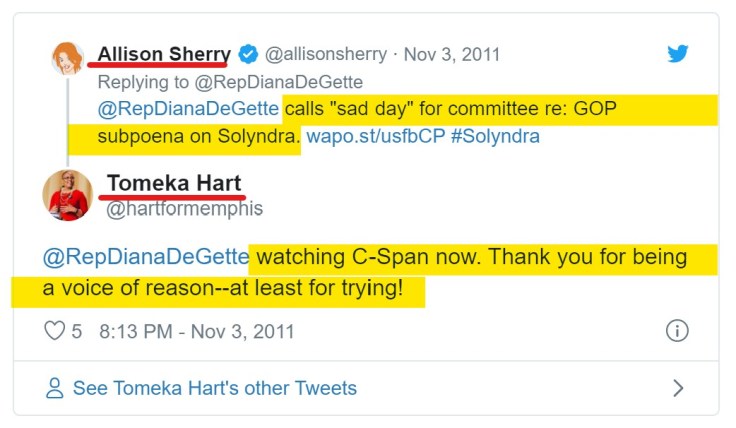Screen dimensions: 736x428
Task: Click Replying to @RepDianaDeGette link
Action: point(230,82)
